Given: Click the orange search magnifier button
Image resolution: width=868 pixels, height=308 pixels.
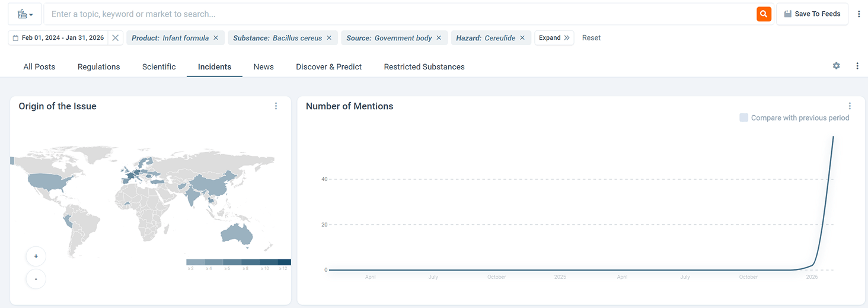Looking at the screenshot, I should tap(764, 14).
